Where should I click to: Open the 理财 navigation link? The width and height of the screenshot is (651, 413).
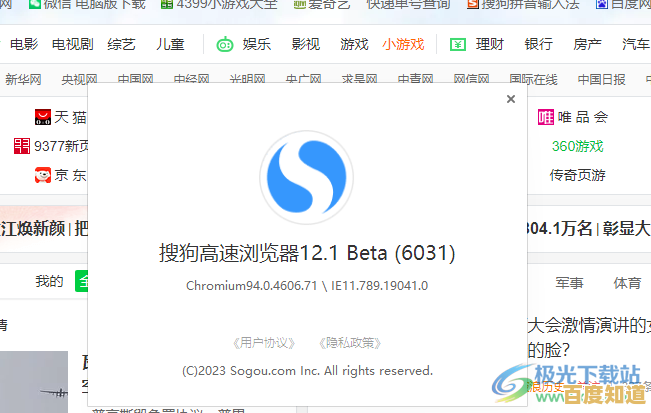pyautogui.click(x=490, y=44)
